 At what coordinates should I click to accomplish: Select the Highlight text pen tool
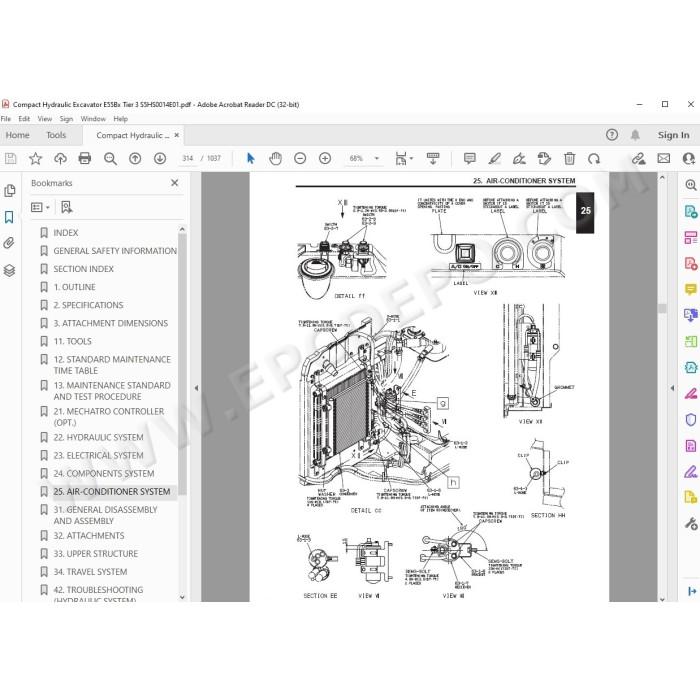click(x=495, y=158)
